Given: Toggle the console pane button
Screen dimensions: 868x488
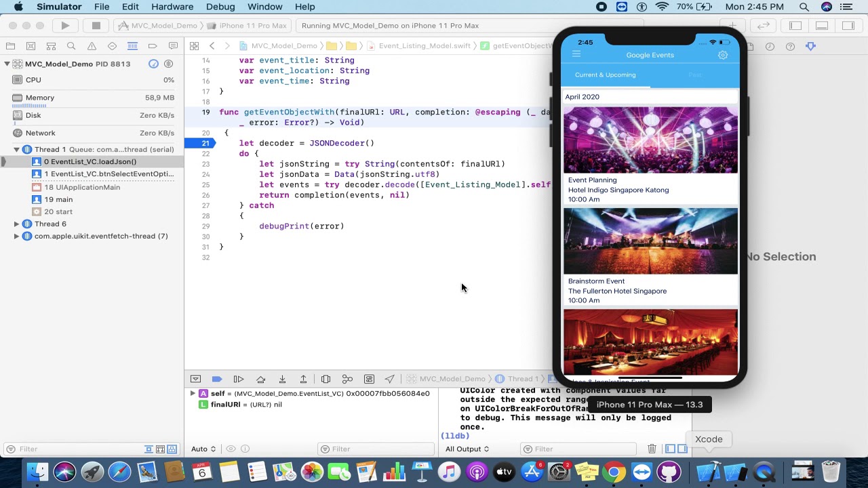Looking at the screenshot, I should (x=682, y=449).
